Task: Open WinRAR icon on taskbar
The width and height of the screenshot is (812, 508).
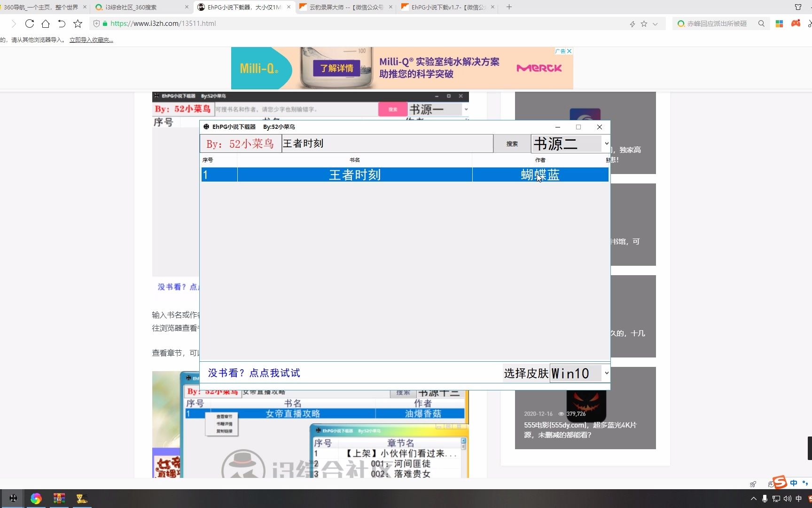Action: (59, 499)
